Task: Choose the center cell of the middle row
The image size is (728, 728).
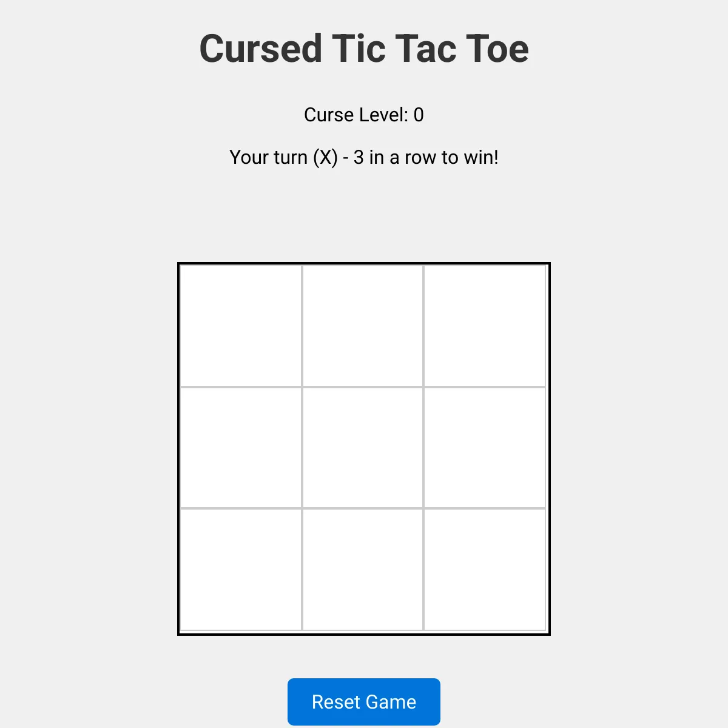Action: pos(363,448)
